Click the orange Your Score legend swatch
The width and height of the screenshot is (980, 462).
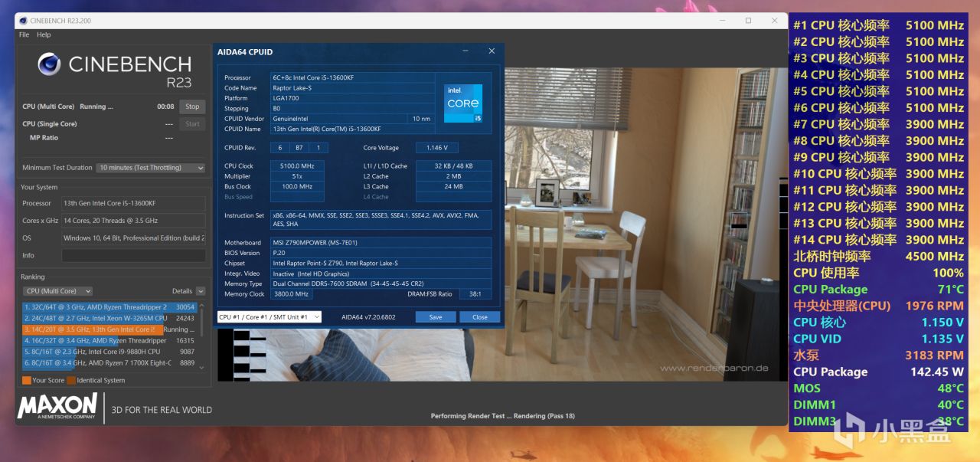coord(27,380)
